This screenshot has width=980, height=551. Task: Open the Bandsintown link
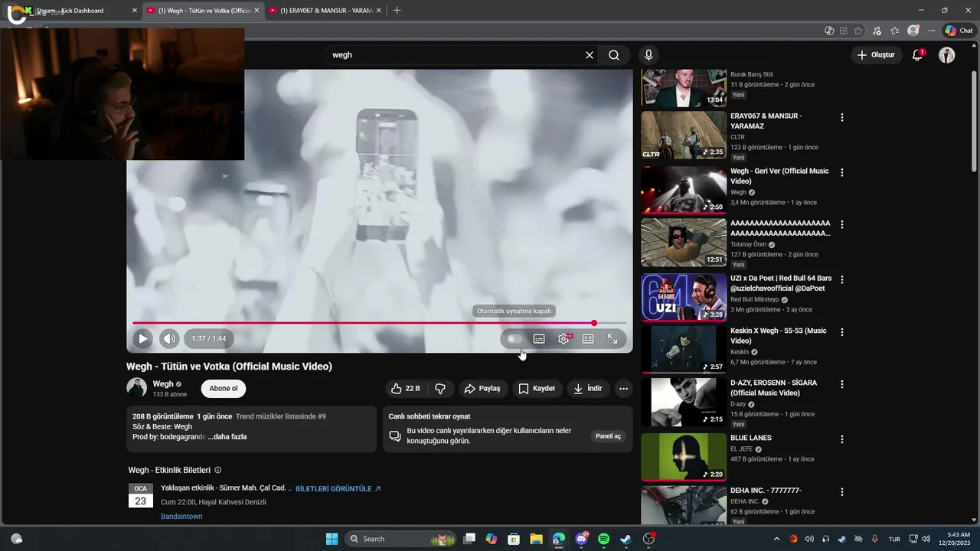coord(181,517)
